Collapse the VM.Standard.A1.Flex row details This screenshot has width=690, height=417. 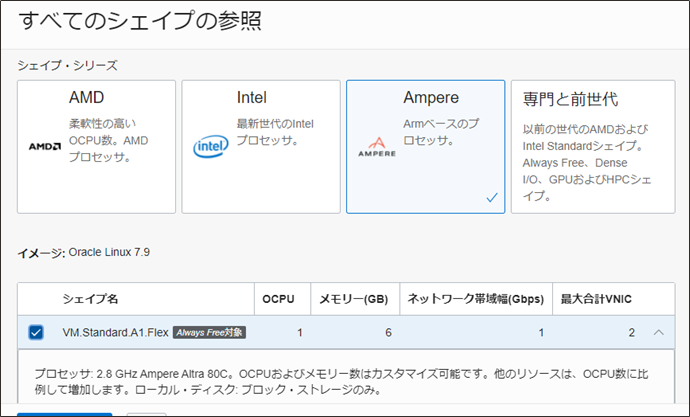click(x=659, y=332)
